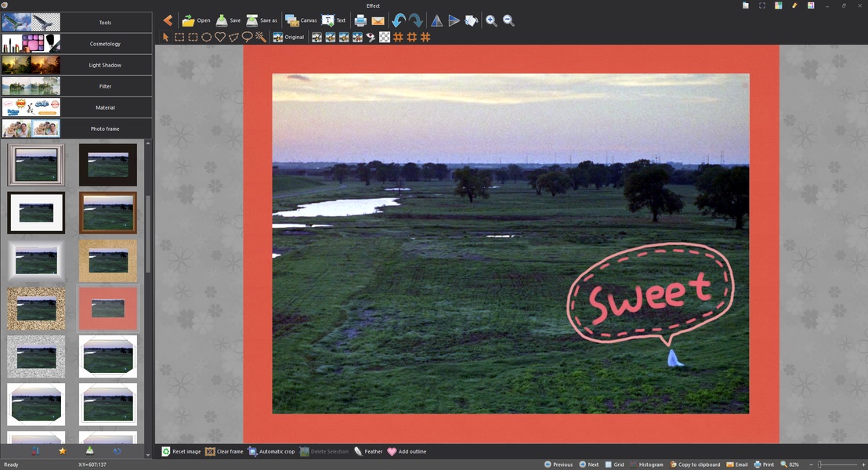
Task: Select the lasso speech-bubble selection tool
Action: click(x=247, y=37)
